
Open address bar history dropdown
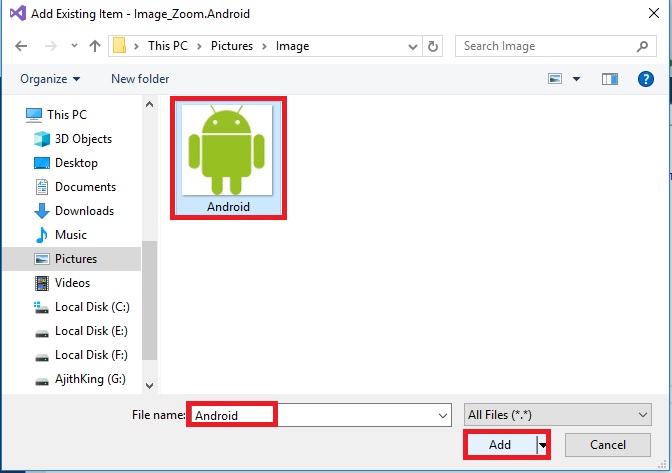click(x=413, y=46)
